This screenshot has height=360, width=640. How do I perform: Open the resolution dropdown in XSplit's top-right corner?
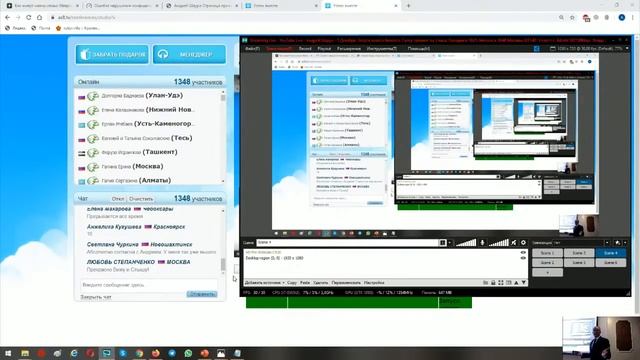589,49
